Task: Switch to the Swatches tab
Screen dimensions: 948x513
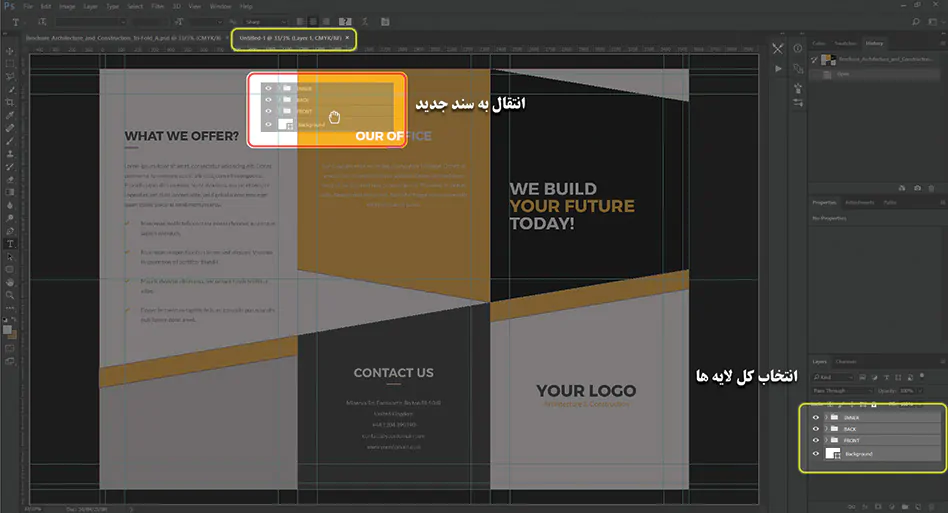Action: (x=845, y=44)
